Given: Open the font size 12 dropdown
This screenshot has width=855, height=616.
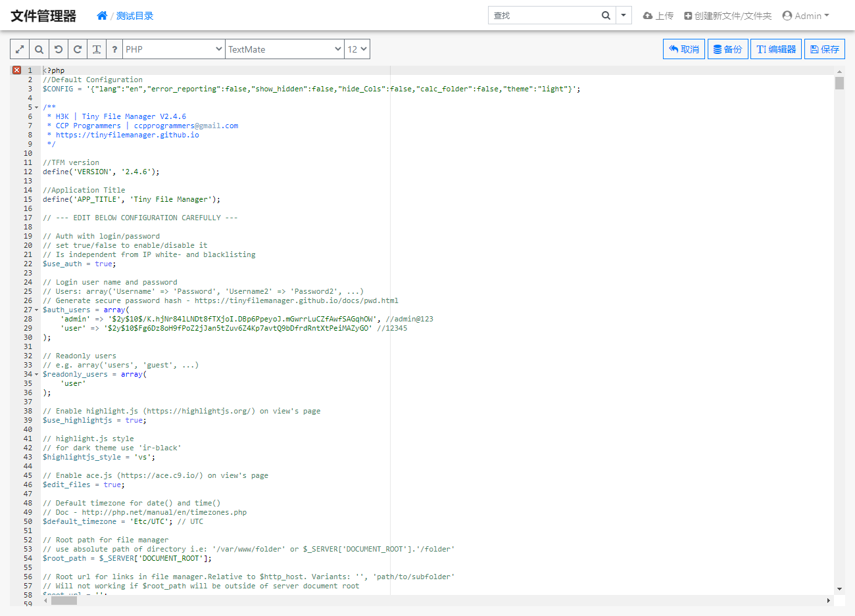Looking at the screenshot, I should coord(357,49).
